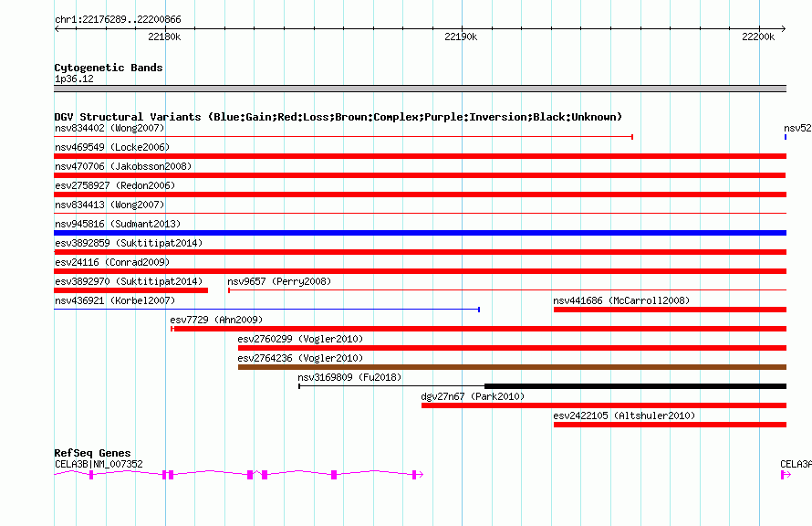Click the DGV Structural Variants track title

point(338,117)
